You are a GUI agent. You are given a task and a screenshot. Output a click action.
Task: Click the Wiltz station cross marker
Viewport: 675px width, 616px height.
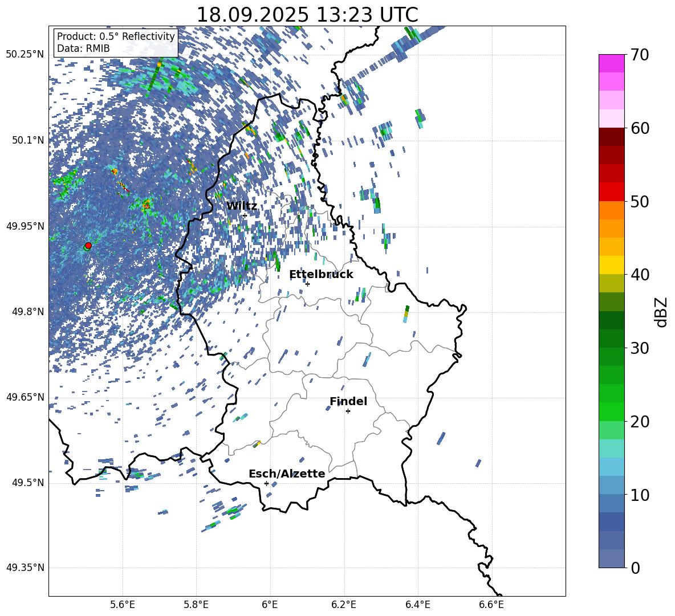(x=245, y=215)
